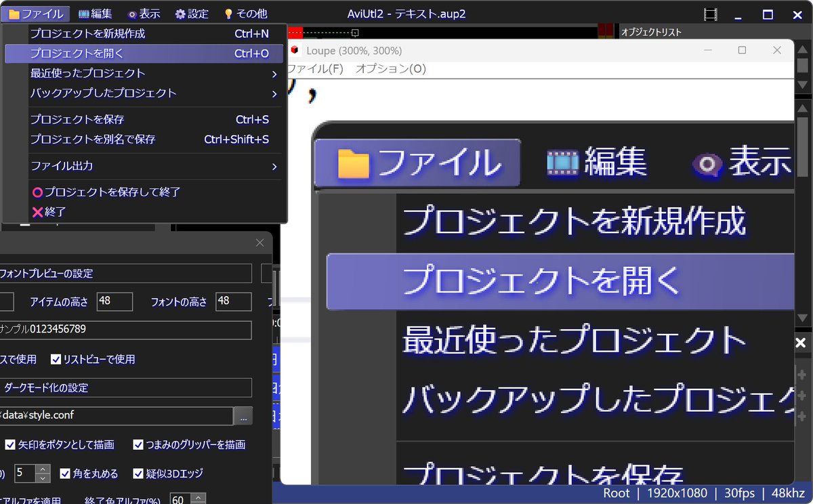Image resolution: width=813 pixels, height=504 pixels.
Task: Open the 表示 menu in AviUtl2 menu bar
Action: [x=144, y=14]
